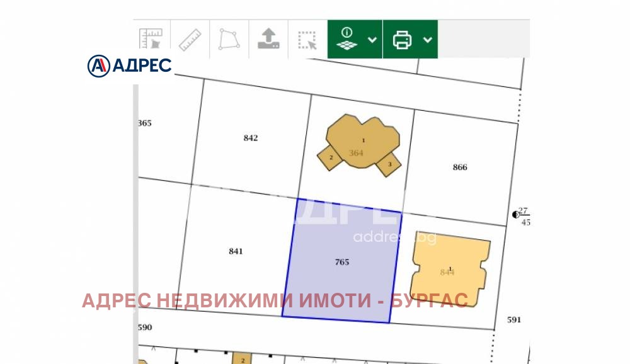This screenshot has width=630, height=364.
Task: Select parcel 866 on the cadastral map
Action: tap(460, 167)
